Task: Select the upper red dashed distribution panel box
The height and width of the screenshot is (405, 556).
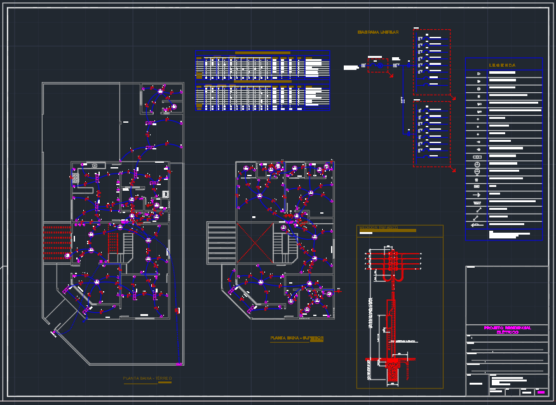Action: pos(432,62)
